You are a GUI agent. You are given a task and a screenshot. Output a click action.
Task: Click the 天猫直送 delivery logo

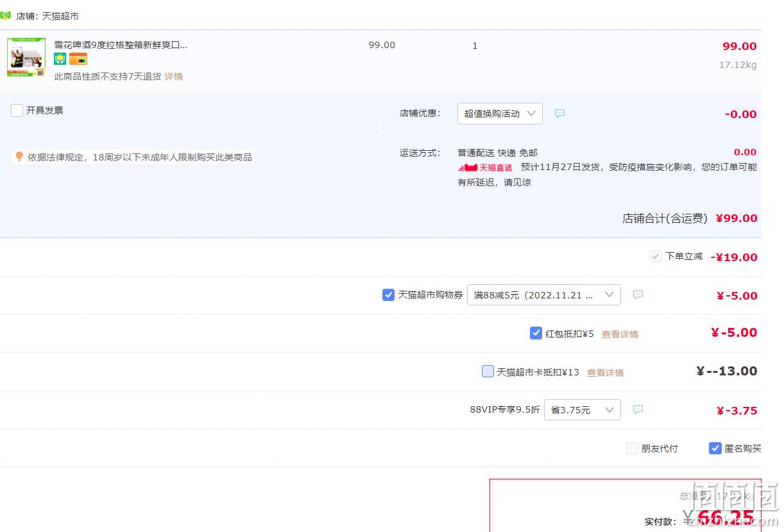click(x=486, y=167)
